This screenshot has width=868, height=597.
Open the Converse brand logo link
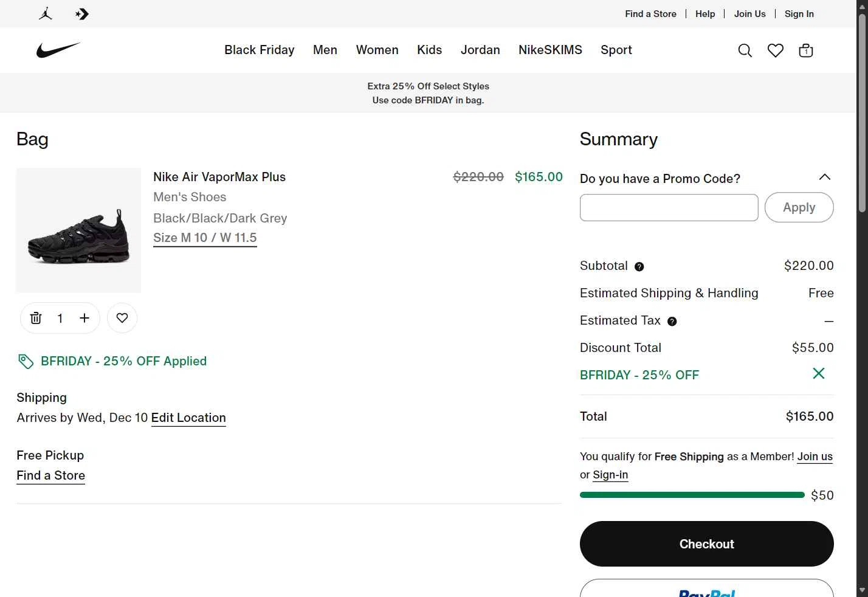[82, 13]
